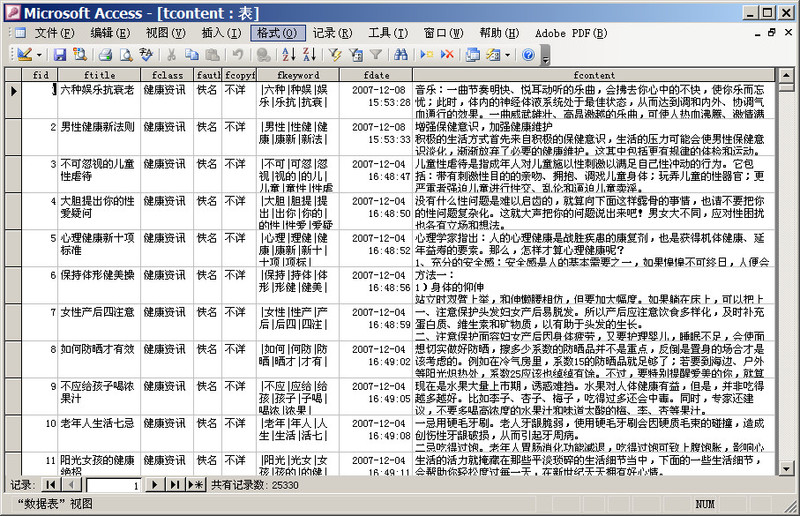Go to next record navigation button
Screen dimensions: 800x516
click(154, 484)
